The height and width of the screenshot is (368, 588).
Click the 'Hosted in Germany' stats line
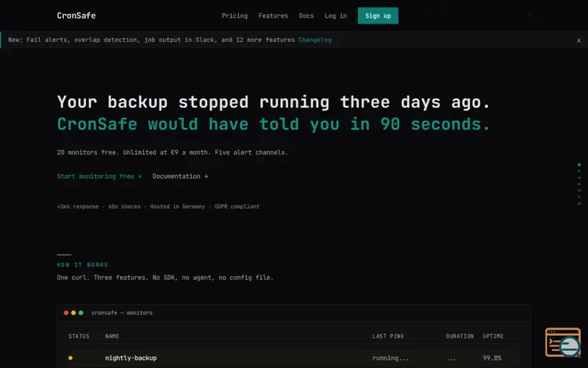tap(158, 207)
